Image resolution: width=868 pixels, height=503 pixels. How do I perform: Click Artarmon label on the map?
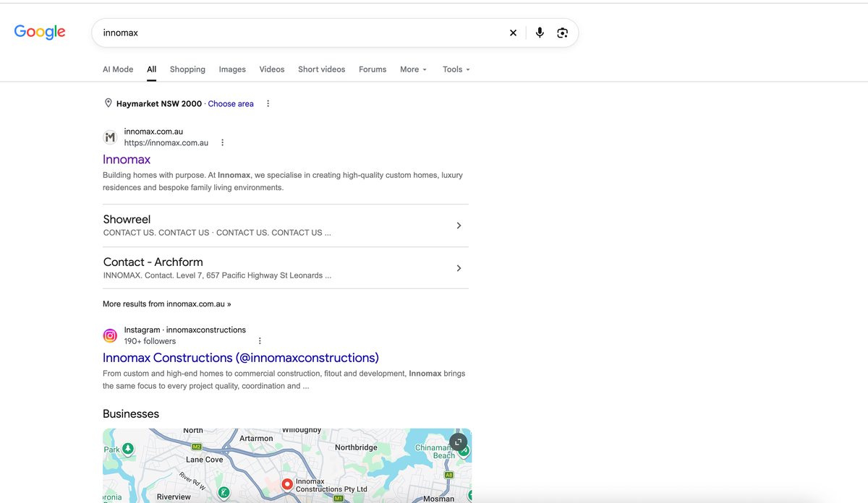click(x=256, y=438)
